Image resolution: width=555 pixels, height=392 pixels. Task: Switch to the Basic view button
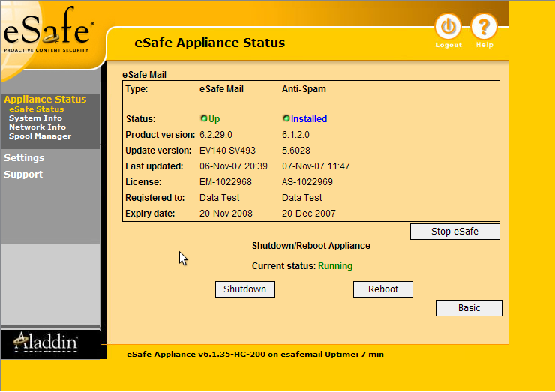[469, 308]
